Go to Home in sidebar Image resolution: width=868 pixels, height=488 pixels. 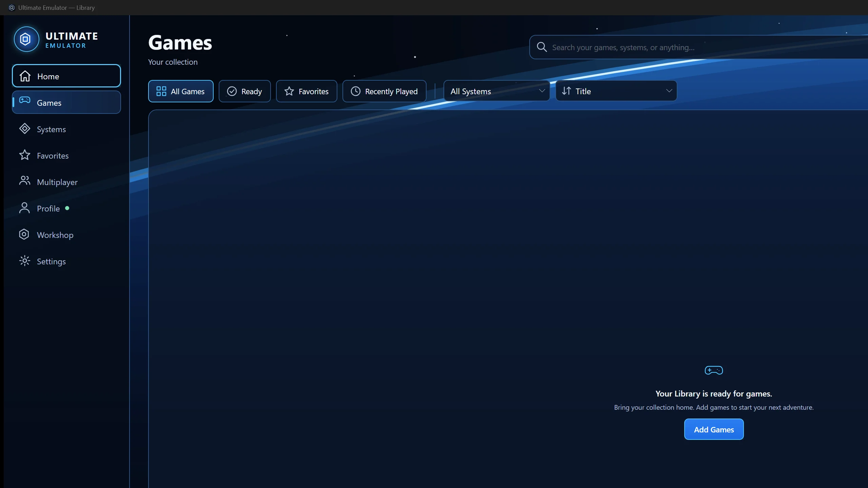tap(66, 76)
